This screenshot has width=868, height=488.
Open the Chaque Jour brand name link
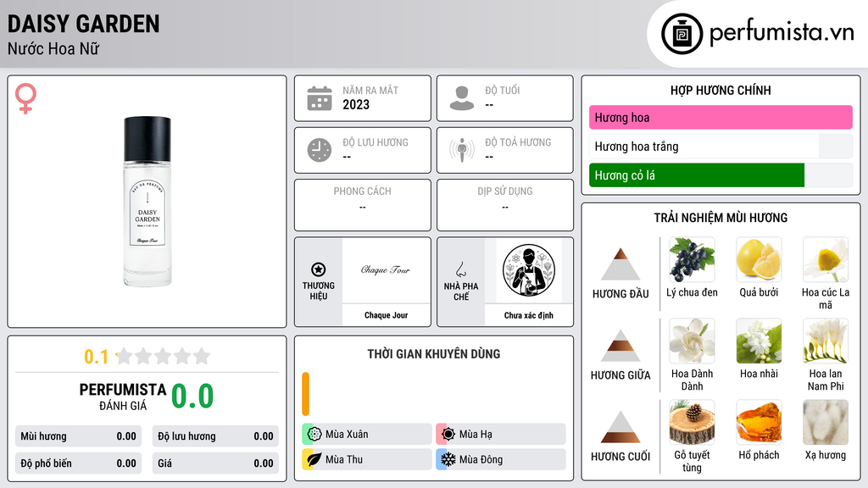[x=386, y=315]
